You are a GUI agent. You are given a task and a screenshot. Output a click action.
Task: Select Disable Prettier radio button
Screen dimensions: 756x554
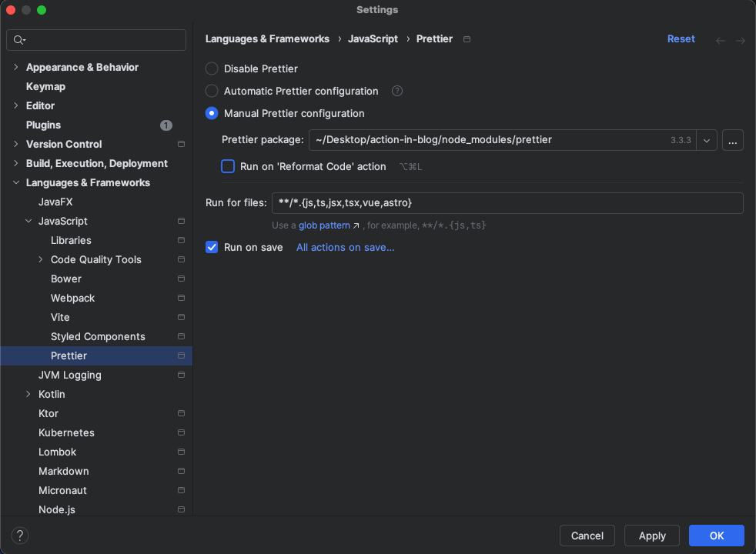212,68
